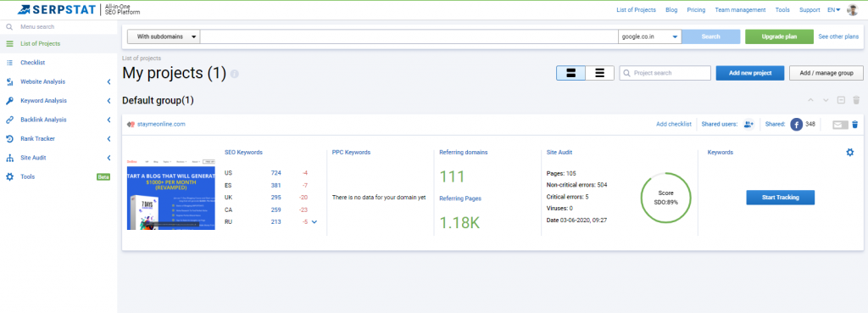Open the With subdomains dropdown

(164, 36)
